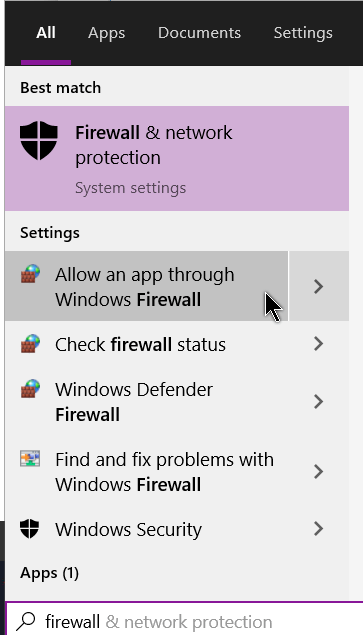The width and height of the screenshot is (363, 635).
Task: Expand arrow for Allow an app through Windows Firewall
Action: tap(319, 286)
